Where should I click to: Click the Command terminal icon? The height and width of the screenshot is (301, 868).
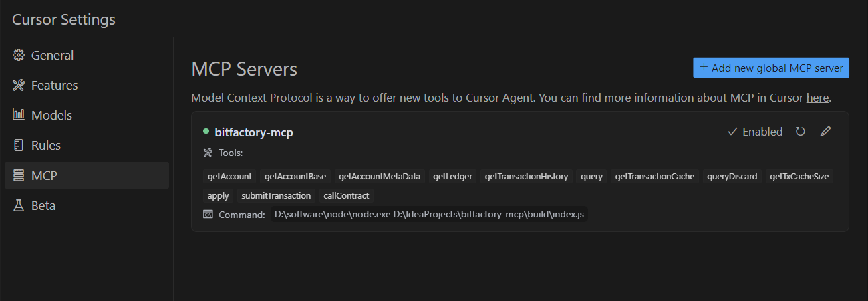tap(208, 215)
